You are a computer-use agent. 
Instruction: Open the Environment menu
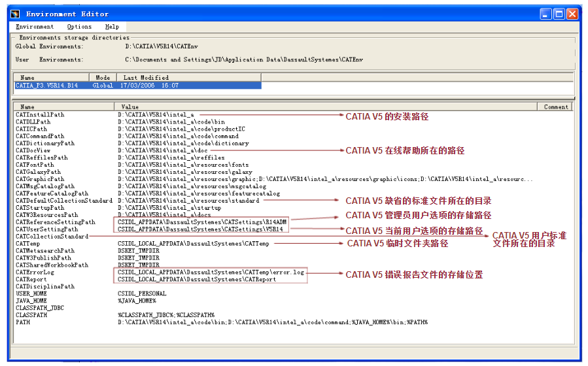click(35, 27)
